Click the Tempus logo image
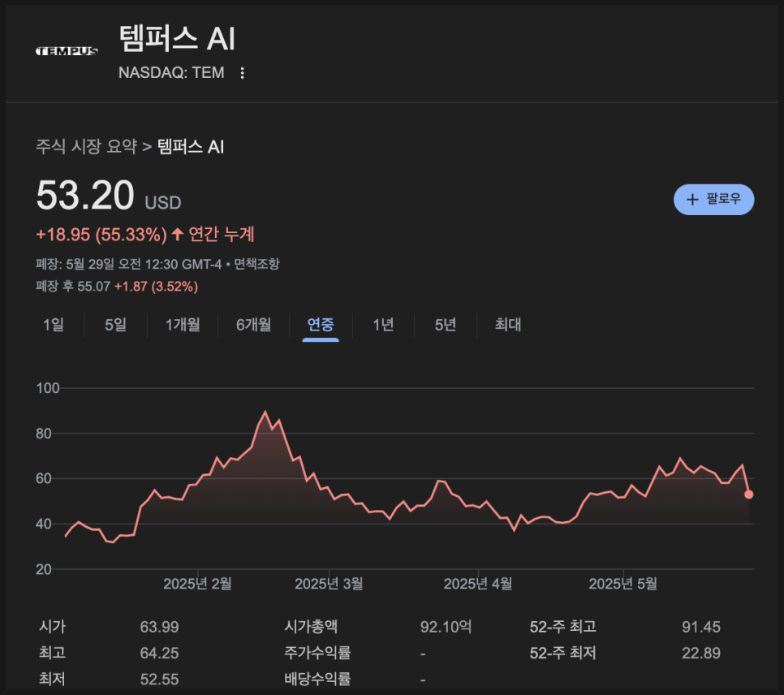The height and width of the screenshot is (695, 784). (x=67, y=51)
